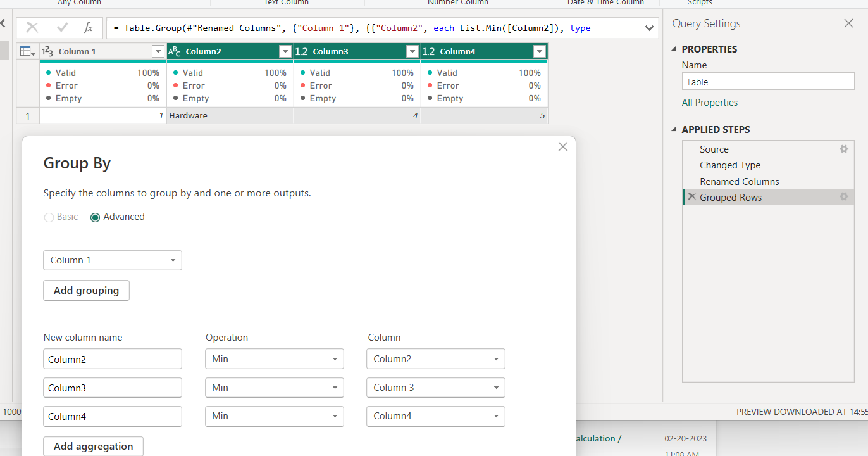Screen dimensions: 868x456
Task: Open the Column dropdown showing Column 3
Action: tap(436, 388)
